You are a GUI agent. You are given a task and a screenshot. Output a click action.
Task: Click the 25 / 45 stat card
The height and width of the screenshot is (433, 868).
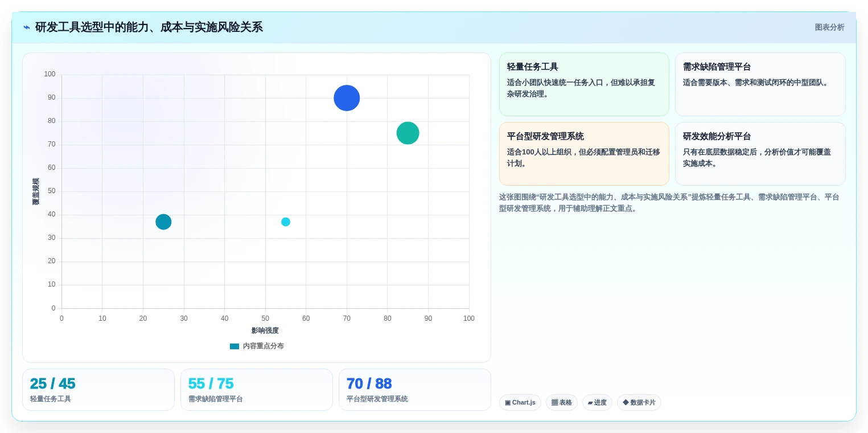[x=98, y=390]
